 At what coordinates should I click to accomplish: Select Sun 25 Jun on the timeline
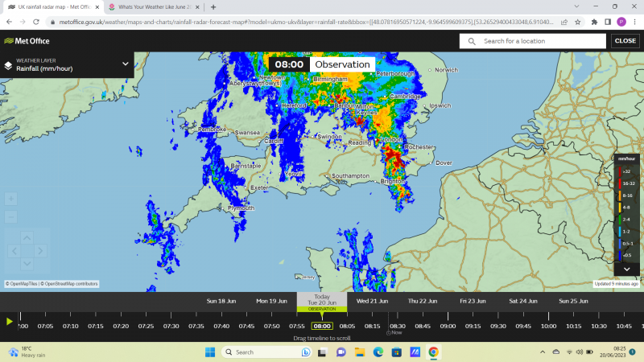[573, 301]
